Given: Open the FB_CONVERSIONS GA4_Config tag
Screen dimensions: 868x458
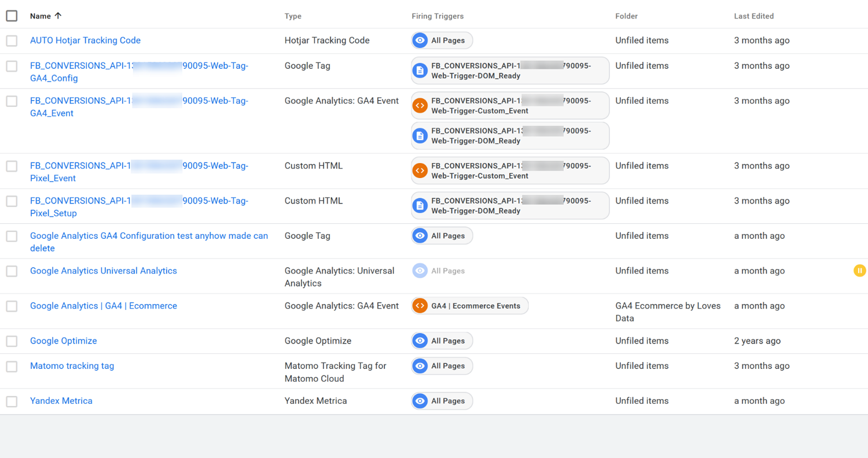Looking at the screenshot, I should point(139,72).
